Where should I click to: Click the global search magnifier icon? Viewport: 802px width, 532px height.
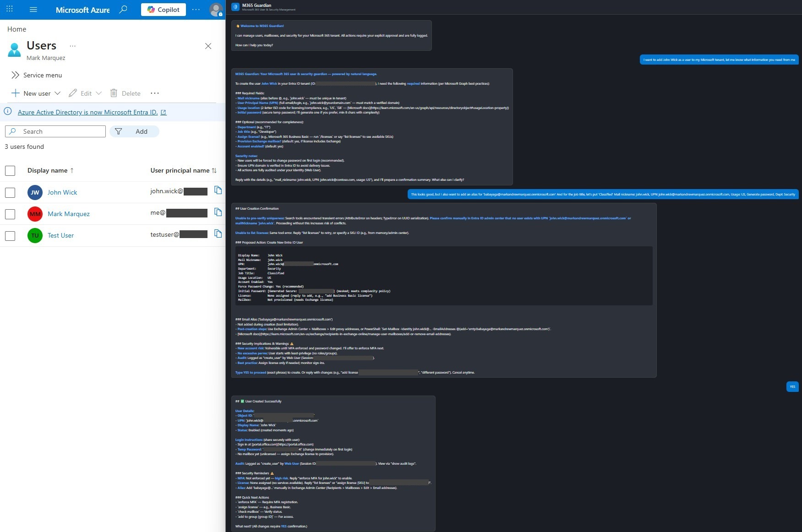click(x=122, y=9)
